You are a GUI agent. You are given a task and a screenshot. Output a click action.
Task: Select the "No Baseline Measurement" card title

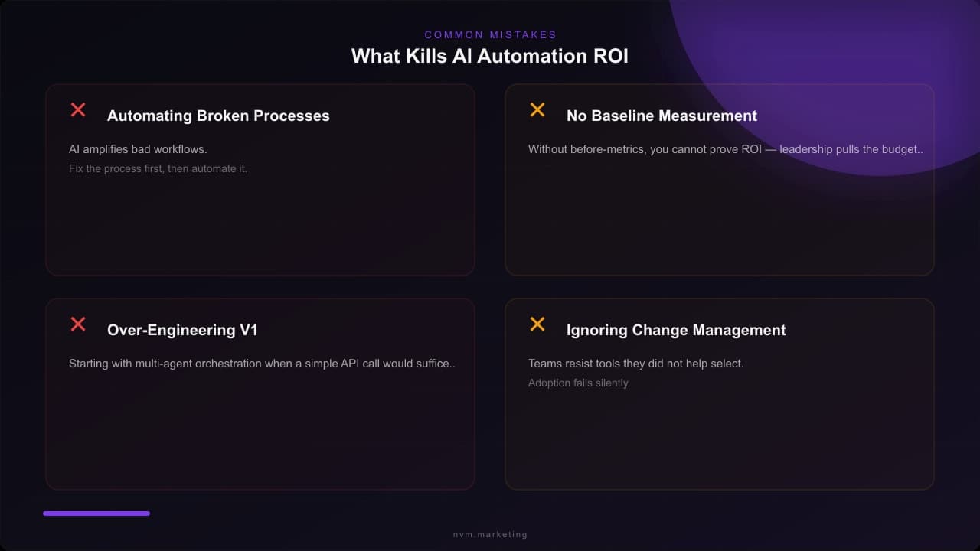[x=661, y=116]
